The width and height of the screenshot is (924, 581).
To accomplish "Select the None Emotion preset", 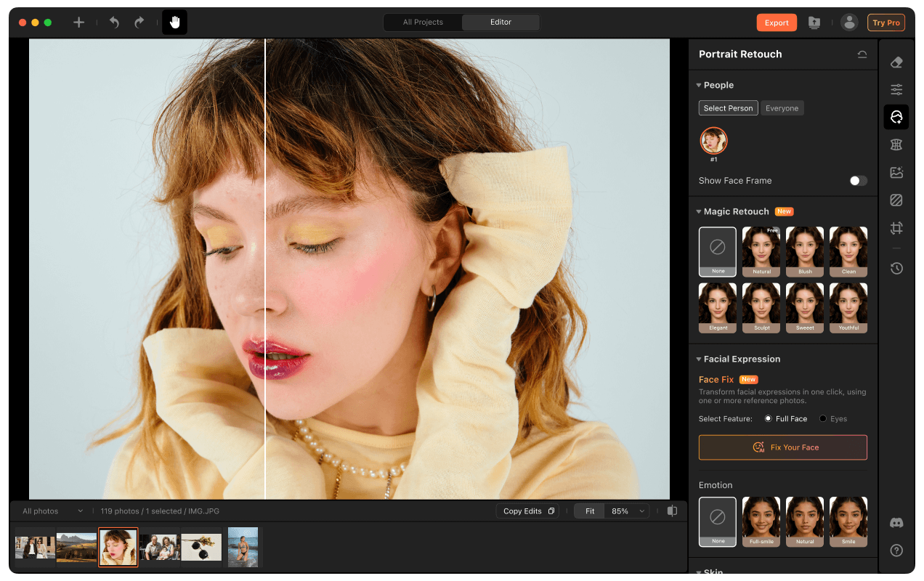I will 718,521.
